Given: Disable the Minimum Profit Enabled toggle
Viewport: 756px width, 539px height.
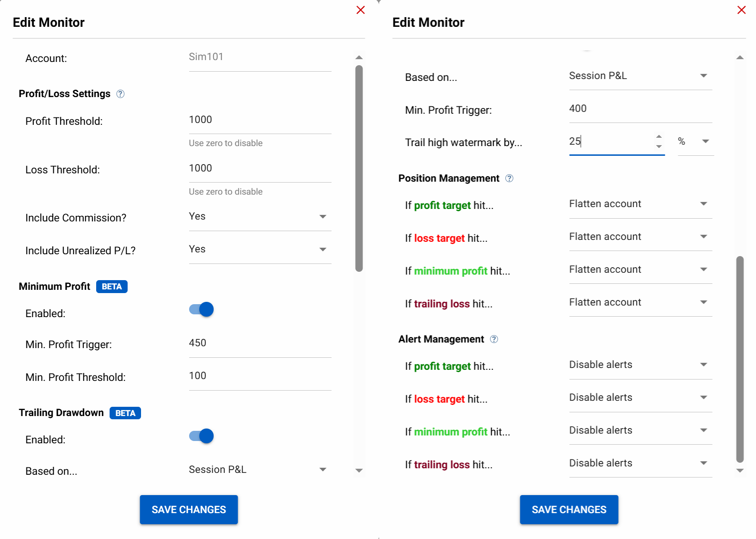Looking at the screenshot, I should [202, 309].
